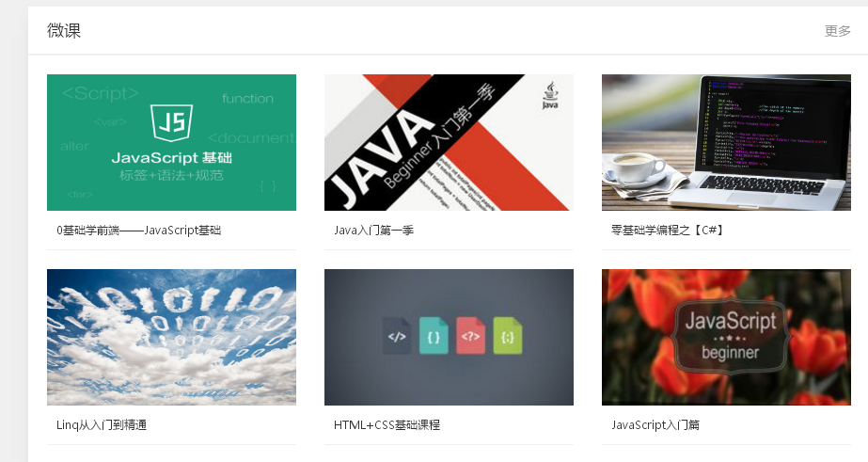Open the Java Beginner 入门第一季 thumbnail
This screenshot has width=868, height=462.
click(x=448, y=142)
